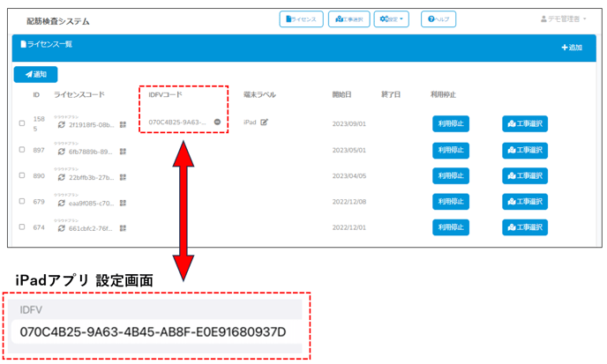The width and height of the screenshot is (607, 364).
Task: Open the 設定 dropdown menu
Action: click(x=392, y=19)
